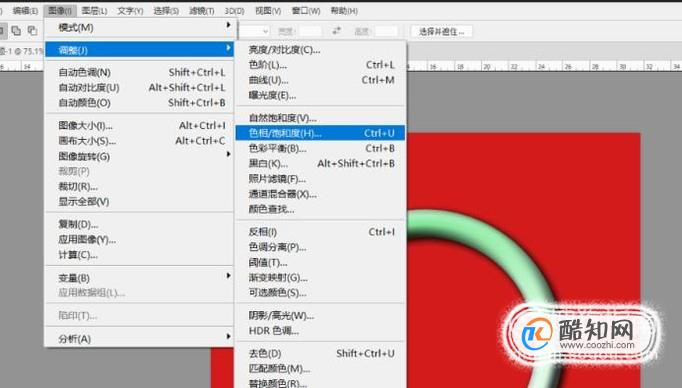Select 通道混合器(X)... adjustment

point(321,194)
